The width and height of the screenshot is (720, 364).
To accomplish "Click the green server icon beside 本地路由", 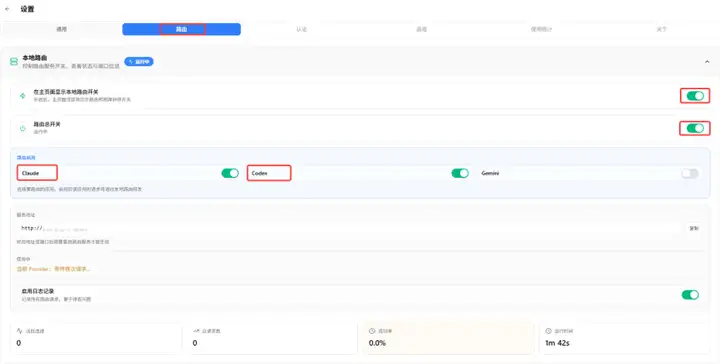I will [x=14, y=62].
